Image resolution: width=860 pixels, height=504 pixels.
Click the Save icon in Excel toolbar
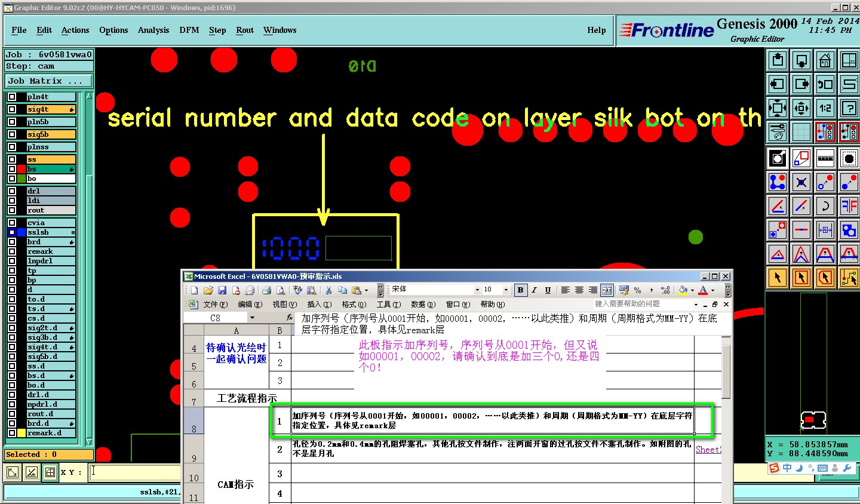[222, 290]
